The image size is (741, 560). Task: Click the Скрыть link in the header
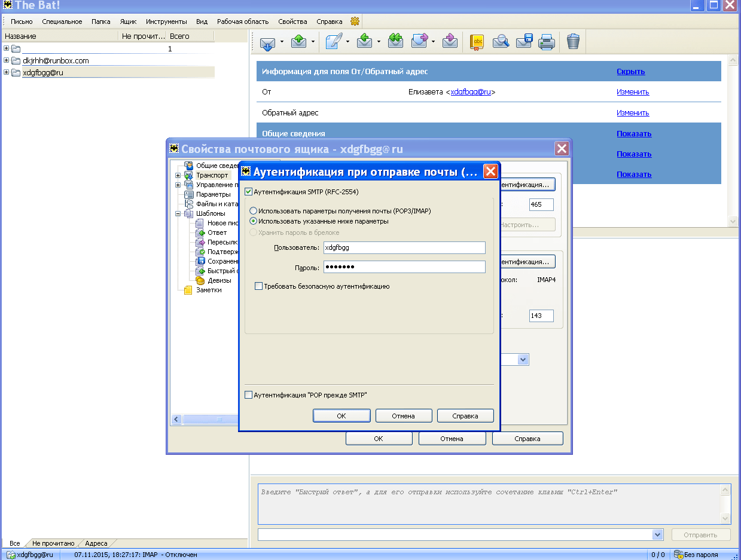(630, 72)
